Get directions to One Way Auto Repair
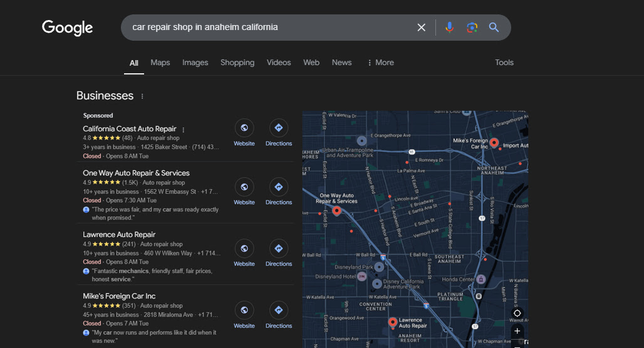The width and height of the screenshot is (644, 348). (x=279, y=187)
